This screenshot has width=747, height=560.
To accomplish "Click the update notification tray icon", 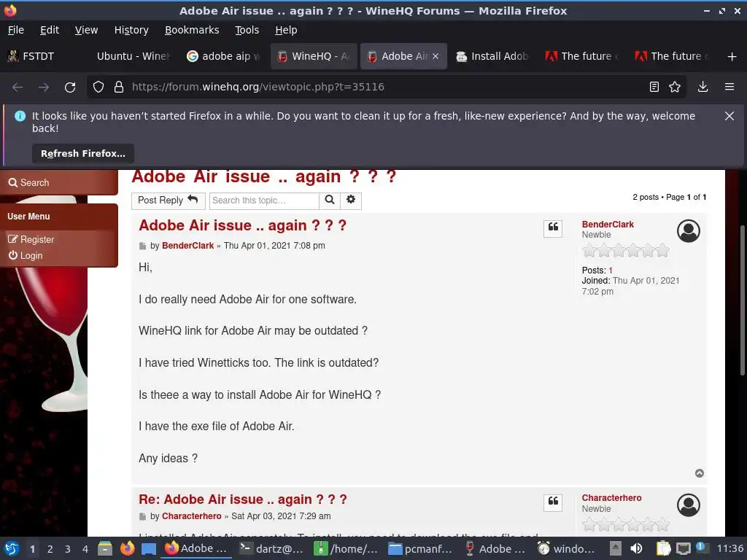I will pyautogui.click(x=701, y=548).
